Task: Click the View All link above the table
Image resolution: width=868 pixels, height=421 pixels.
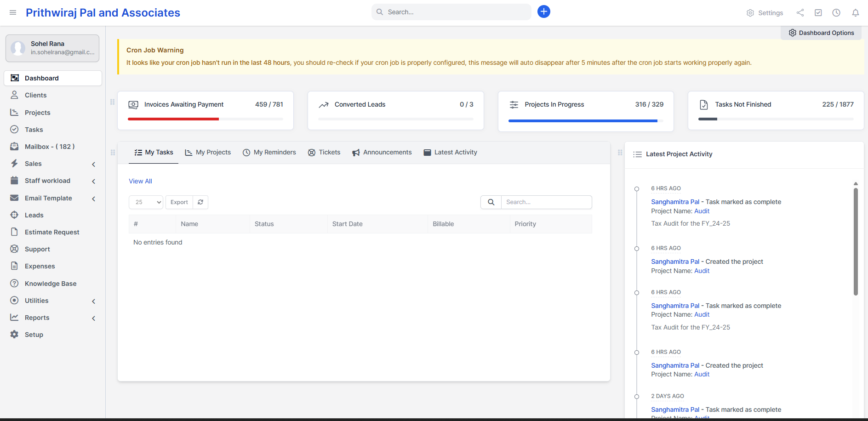Action: point(140,181)
